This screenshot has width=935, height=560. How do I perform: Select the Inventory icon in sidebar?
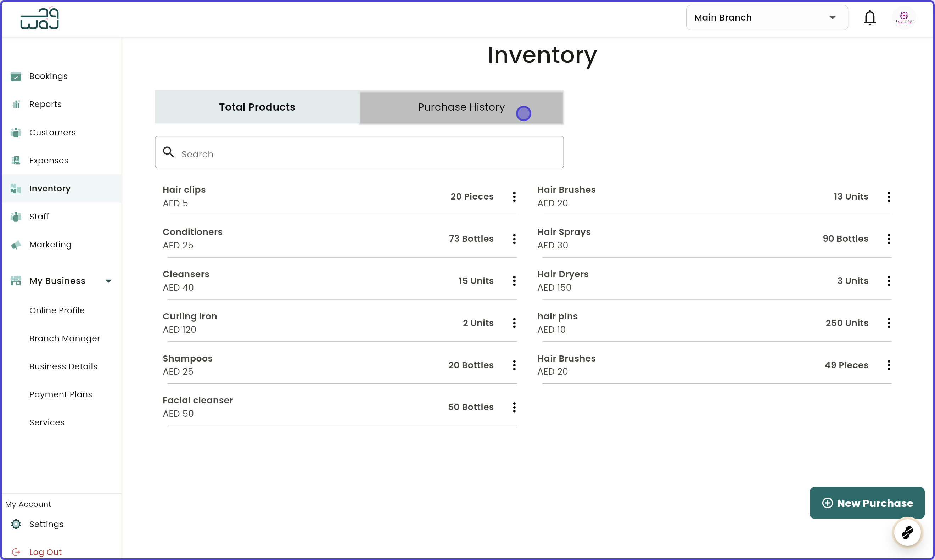[x=16, y=188]
